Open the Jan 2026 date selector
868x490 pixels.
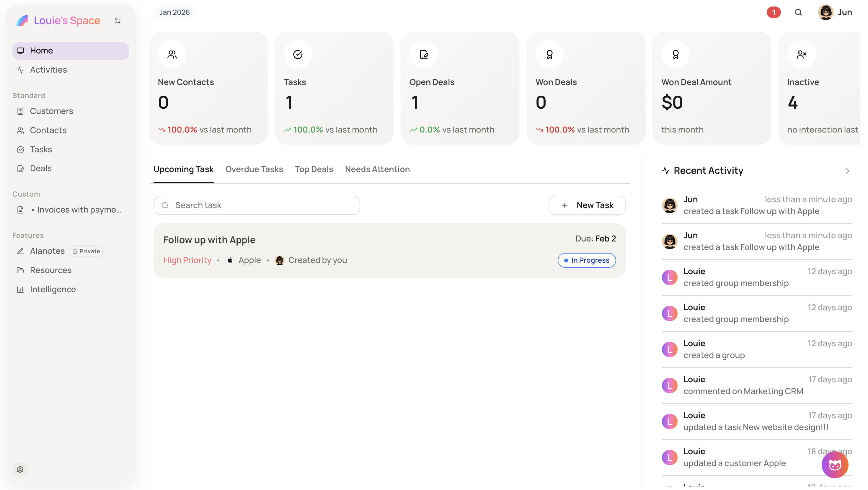(x=174, y=12)
